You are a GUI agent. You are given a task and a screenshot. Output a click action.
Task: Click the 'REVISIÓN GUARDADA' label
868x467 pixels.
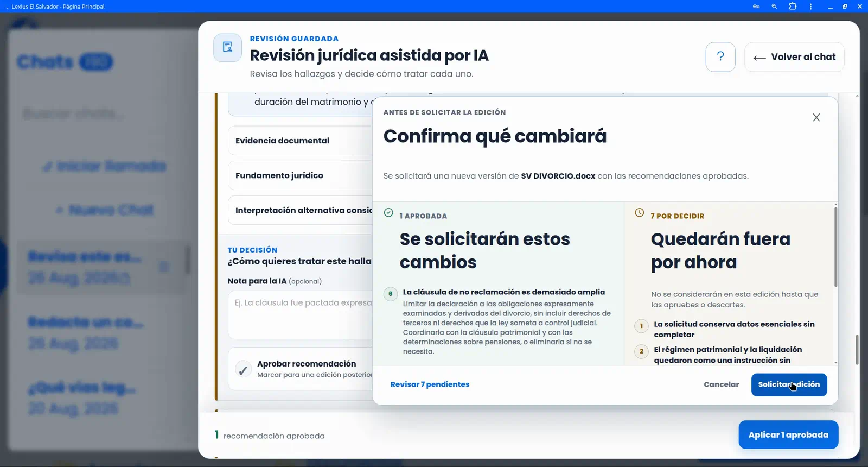pos(294,39)
